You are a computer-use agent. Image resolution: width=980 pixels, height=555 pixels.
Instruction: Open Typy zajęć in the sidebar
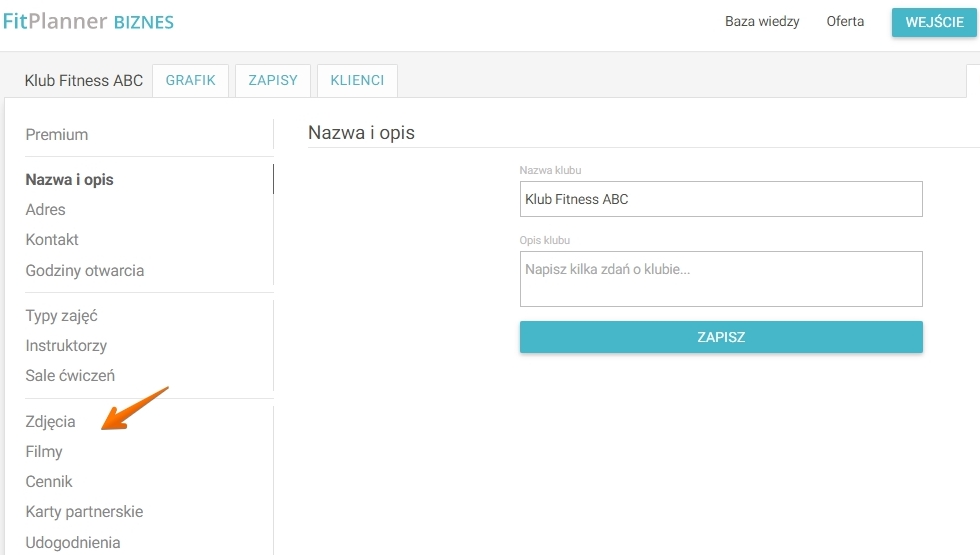coord(62,316)
